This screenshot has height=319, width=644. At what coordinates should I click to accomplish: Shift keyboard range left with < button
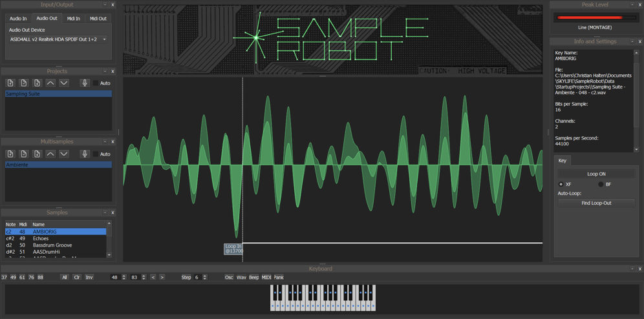coord(153,277)
